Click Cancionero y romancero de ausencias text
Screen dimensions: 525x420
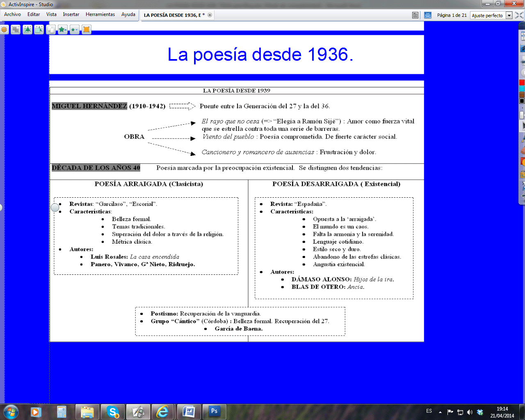258,152
